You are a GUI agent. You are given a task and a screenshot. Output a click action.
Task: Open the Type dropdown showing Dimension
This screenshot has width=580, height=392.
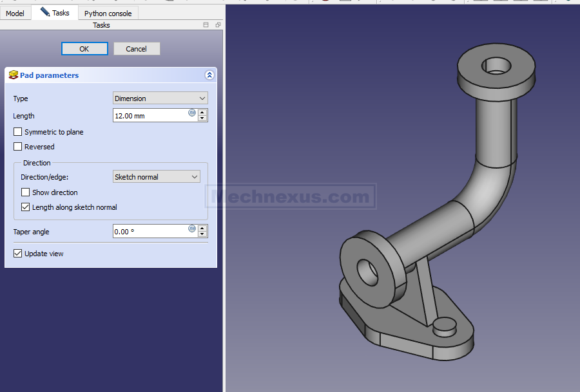tap(160, 98)
